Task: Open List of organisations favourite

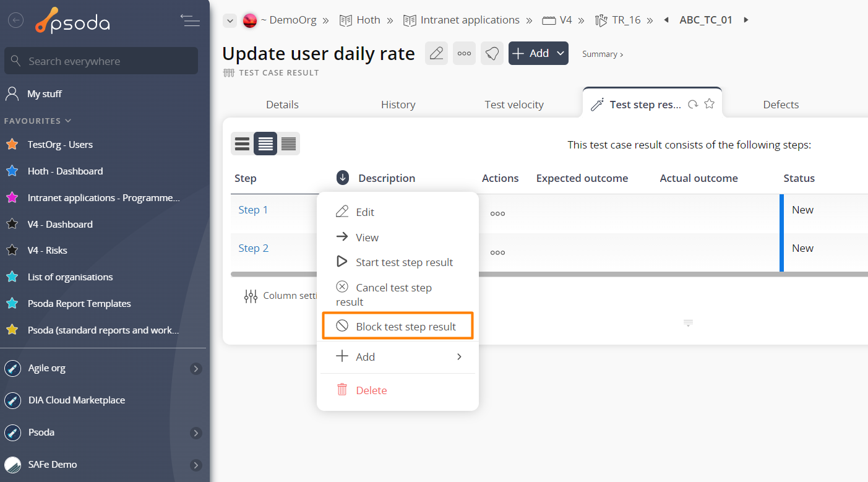Action: click(70, 277)
